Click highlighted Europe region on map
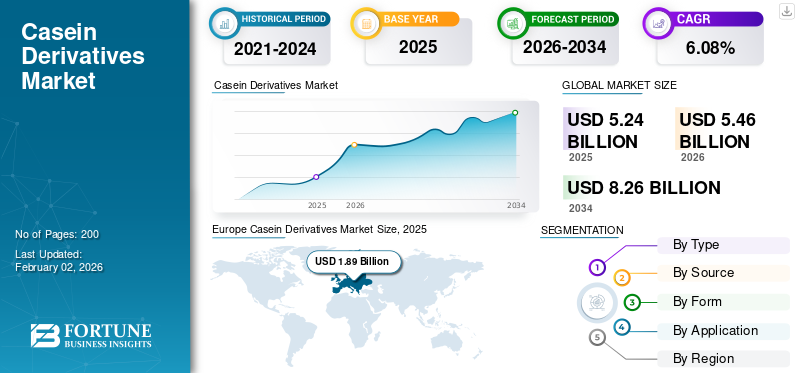Image resolution: width=800 pixels, height=373 pixels. pos(351,283)
